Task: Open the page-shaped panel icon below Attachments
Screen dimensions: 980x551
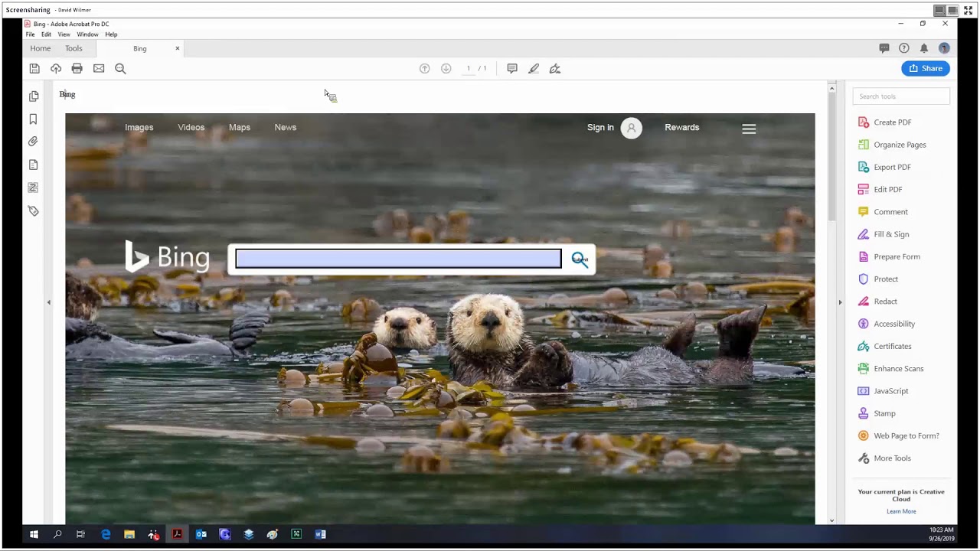Action: [x=34, y=165]
